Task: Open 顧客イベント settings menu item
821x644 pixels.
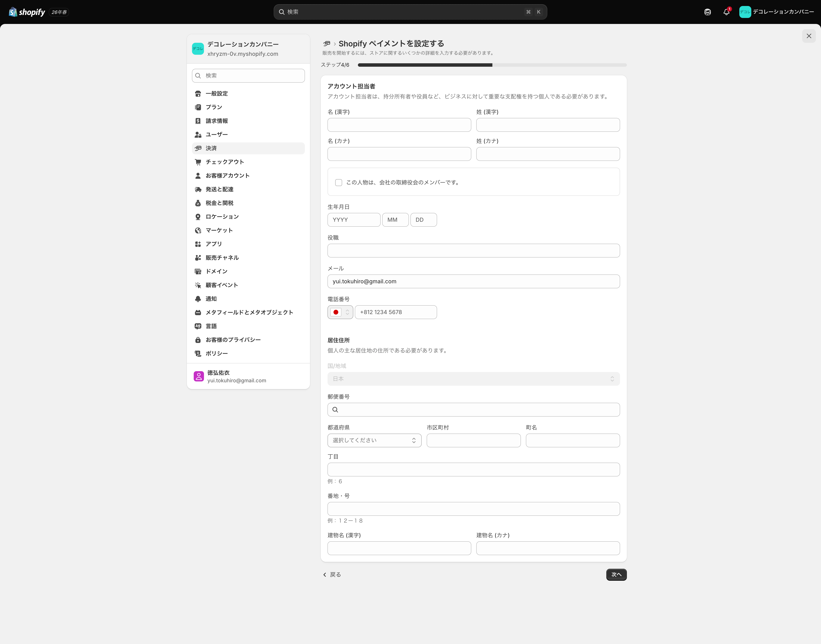Action: 248,285
